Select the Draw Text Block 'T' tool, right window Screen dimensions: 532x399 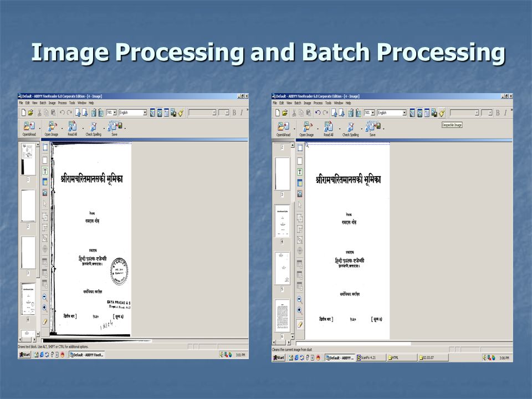(300, 172)
